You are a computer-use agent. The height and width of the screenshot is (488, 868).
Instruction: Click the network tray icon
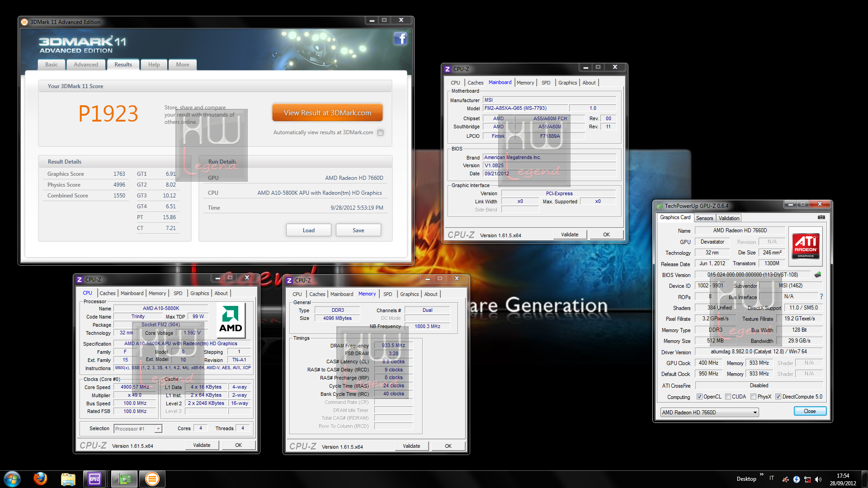(x=807, y=479)
